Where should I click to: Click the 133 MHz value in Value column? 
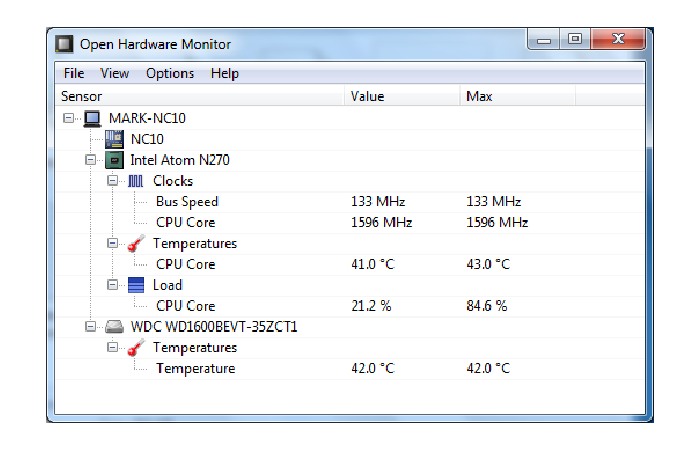(x=378, y=202)
